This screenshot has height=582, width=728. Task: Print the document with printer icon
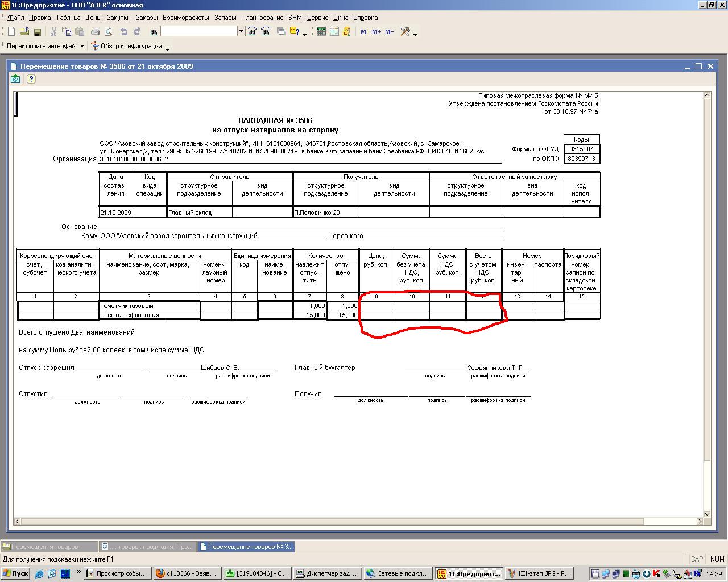96,32
